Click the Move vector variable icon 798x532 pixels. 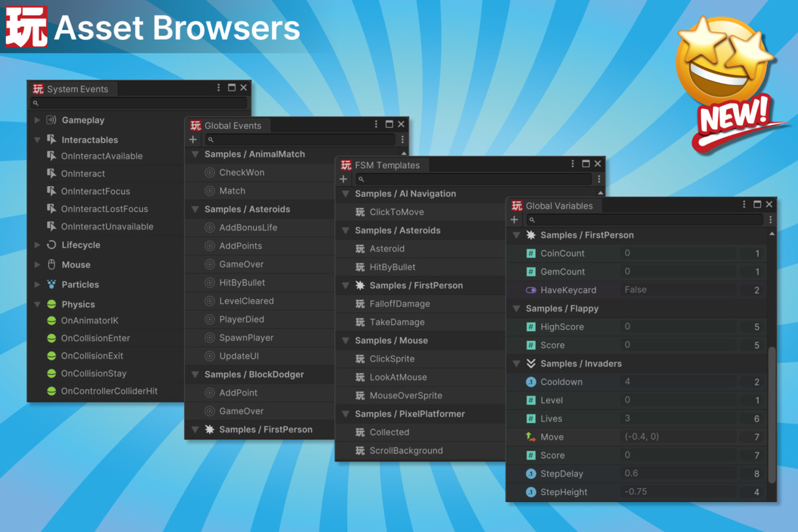point(531,437)
